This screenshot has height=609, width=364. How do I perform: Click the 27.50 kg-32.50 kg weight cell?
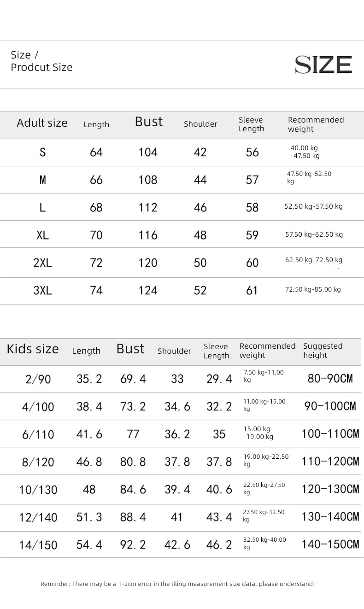[x=264, y=515]
